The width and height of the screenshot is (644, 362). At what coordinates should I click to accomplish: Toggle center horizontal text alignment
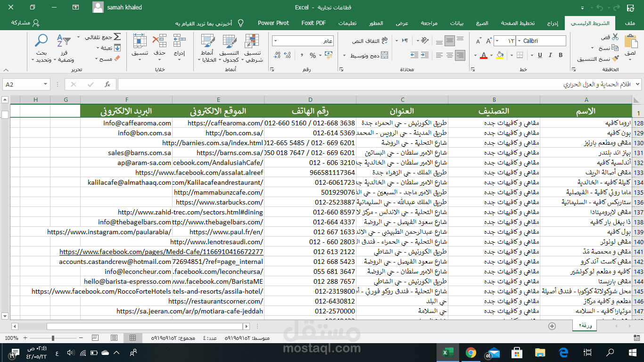click(449, 56)
